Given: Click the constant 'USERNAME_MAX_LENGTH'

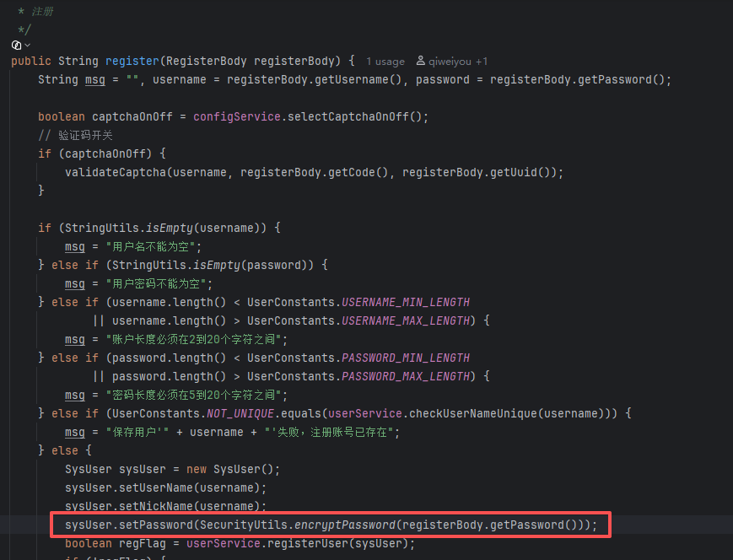Looking at the screenshot, I should [406, 320].
